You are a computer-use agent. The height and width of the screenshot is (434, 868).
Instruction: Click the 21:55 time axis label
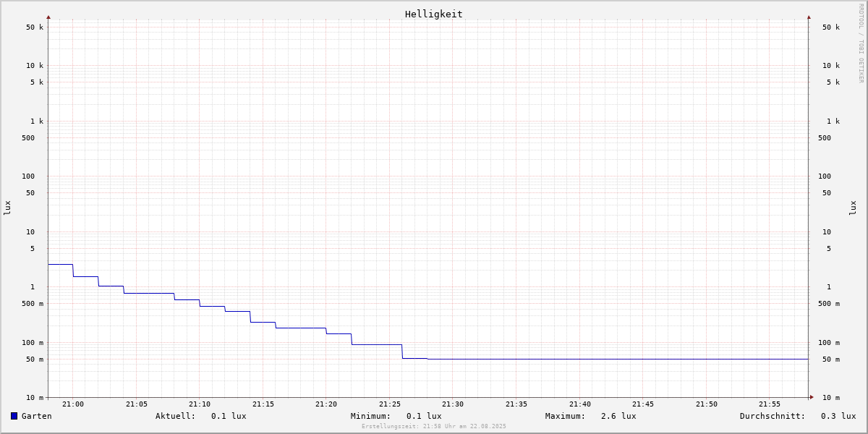pos(770,404)
